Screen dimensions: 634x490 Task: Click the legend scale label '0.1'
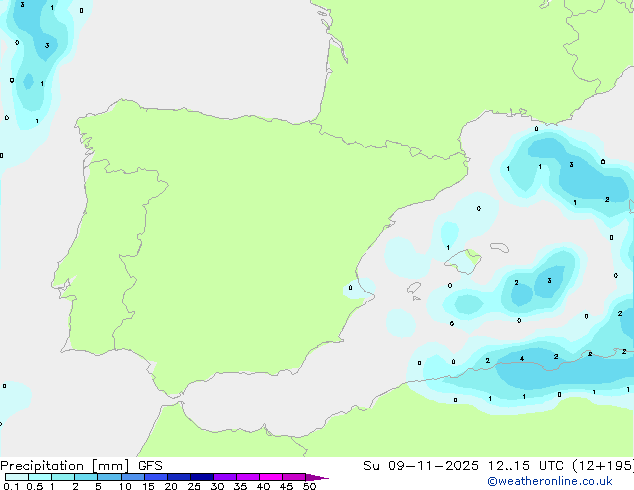pyautogui.click(x=11, y=486)
